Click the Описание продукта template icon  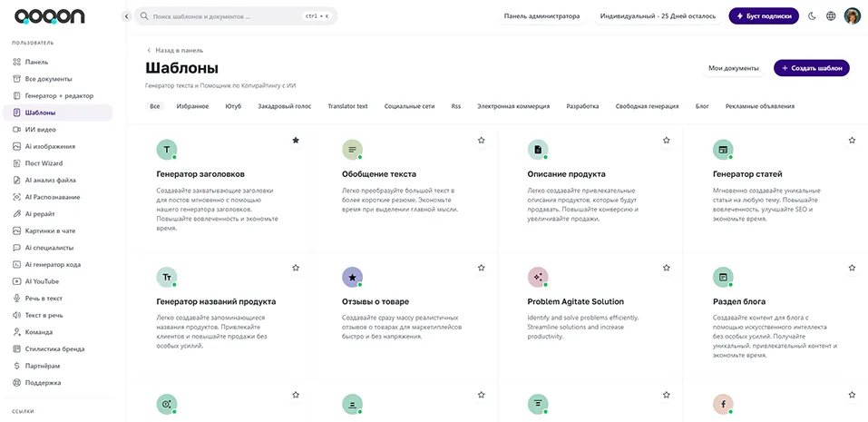[538, 150]
